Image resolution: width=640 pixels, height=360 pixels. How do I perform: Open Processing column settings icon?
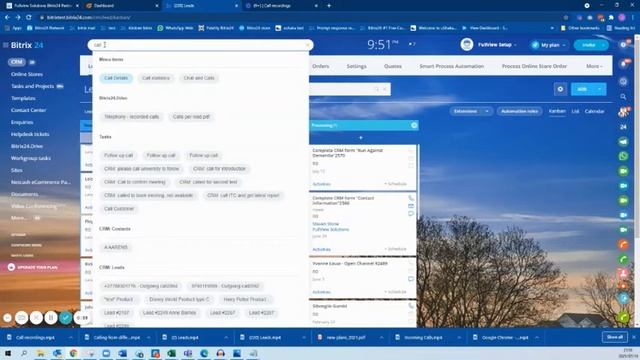pyautogui.click(x=414, y=125)
